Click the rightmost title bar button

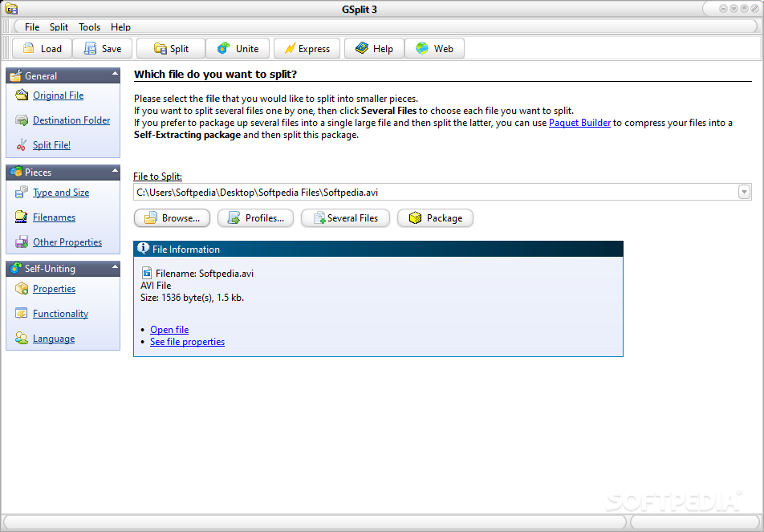(x=754, y=8)
